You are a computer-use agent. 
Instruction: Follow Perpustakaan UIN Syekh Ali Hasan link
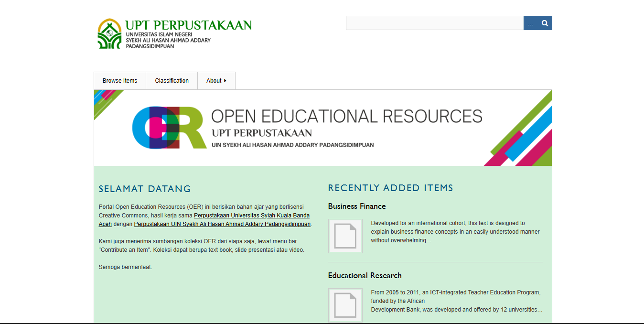pos(222,224)
